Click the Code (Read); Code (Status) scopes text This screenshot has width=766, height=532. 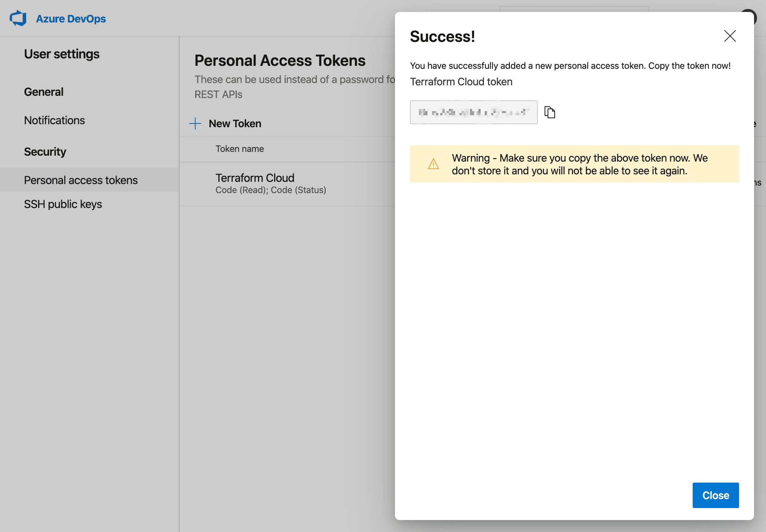271,190
